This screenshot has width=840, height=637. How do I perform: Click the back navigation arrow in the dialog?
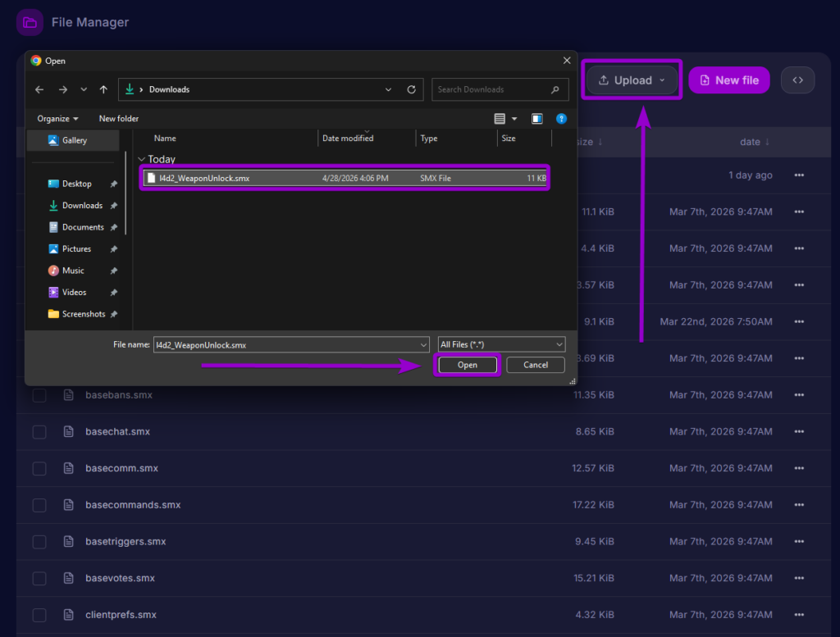coord(39,89)
